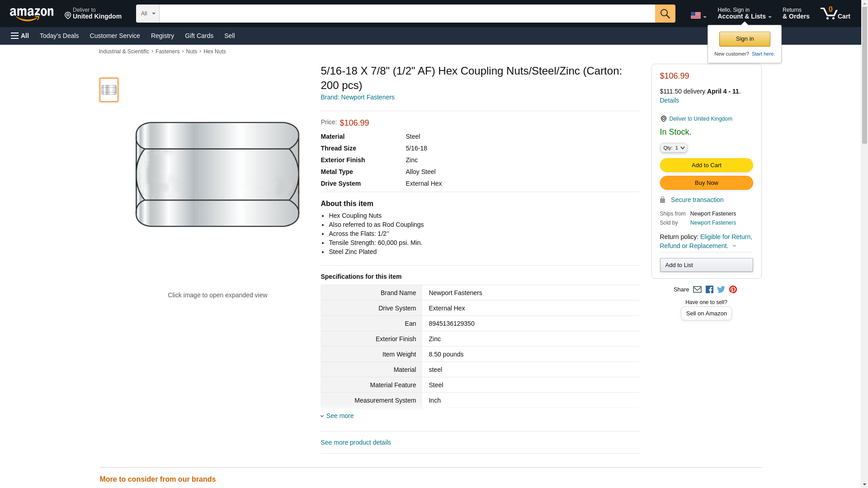Viewport: 868px width, 488px height.
Task: Open Today's Deals in the navigation bar
Action: pos(59,36)
